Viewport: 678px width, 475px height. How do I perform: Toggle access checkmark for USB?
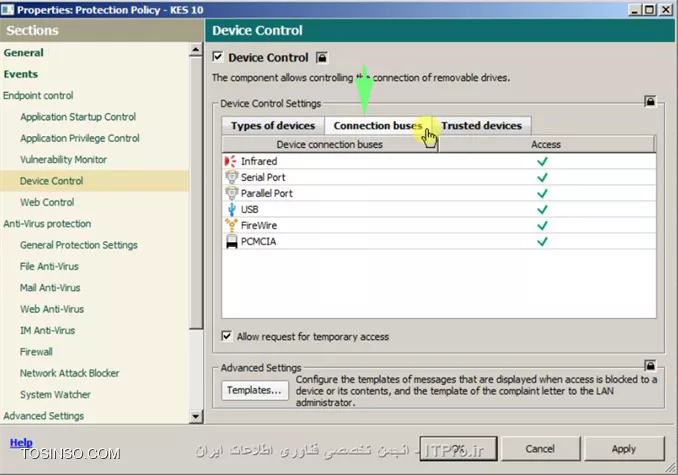(542, 209)
